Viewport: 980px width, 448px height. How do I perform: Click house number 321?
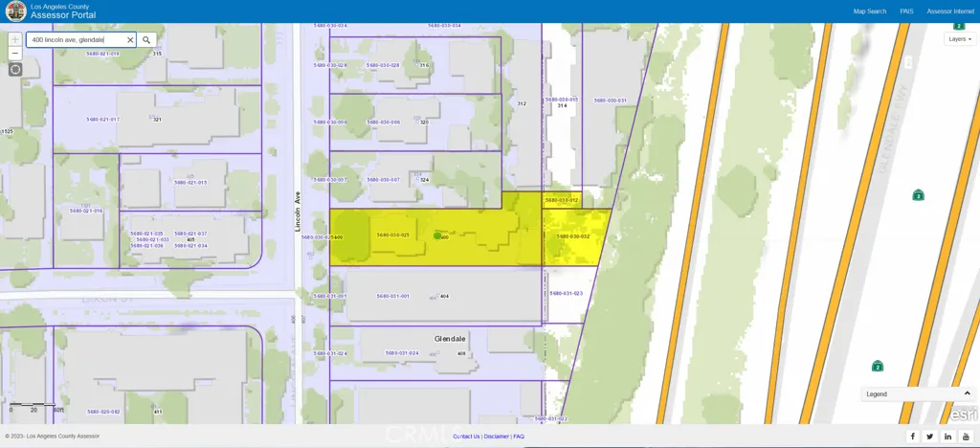click(158, 120)
